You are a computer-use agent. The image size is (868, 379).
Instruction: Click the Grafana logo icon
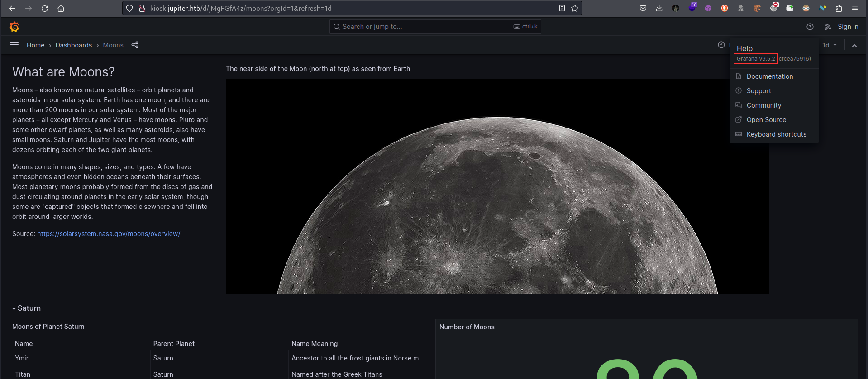point(14,27)
